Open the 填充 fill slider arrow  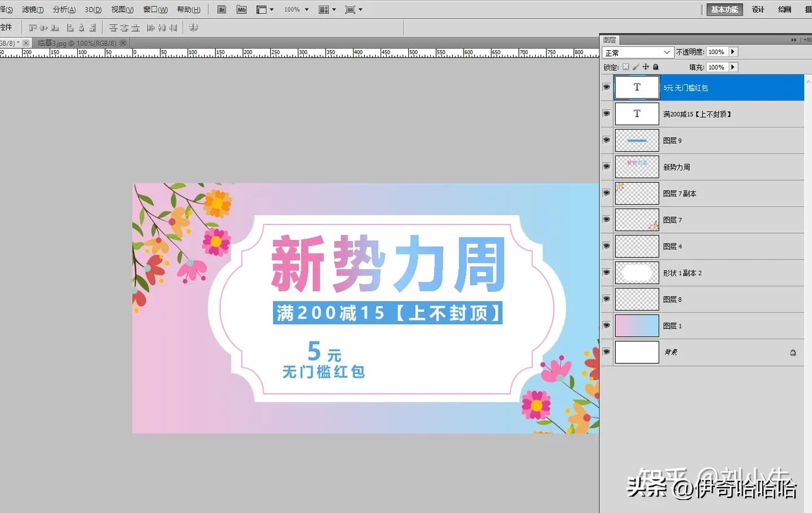click(x=732, y=67)
